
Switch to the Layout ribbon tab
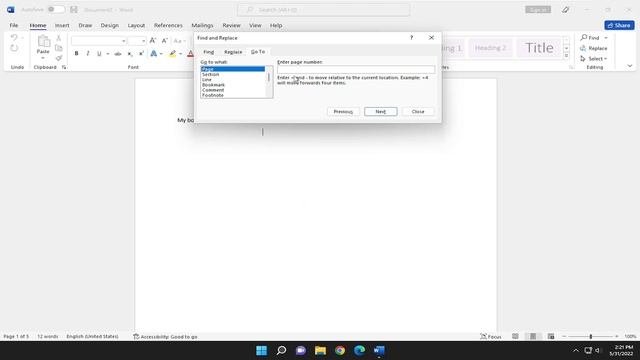(136, 25)
